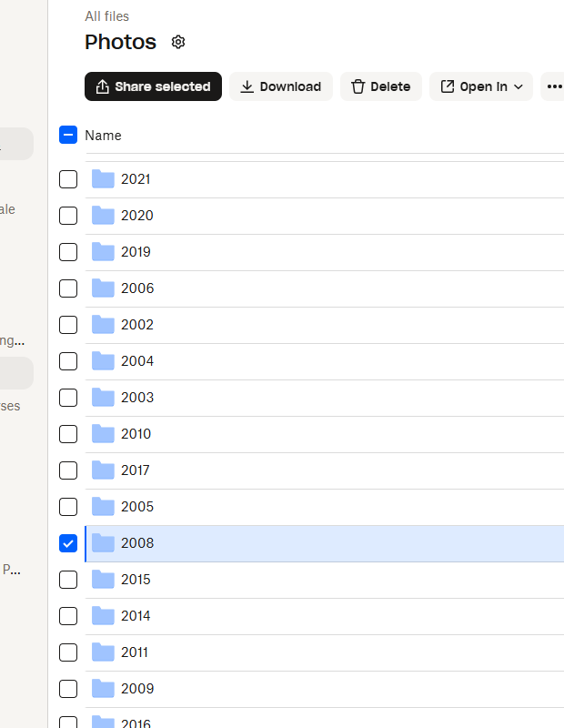Screen dimensions: 564x728
Task: Click the 2015 folder icon
Action: click(x=103, y=580)
